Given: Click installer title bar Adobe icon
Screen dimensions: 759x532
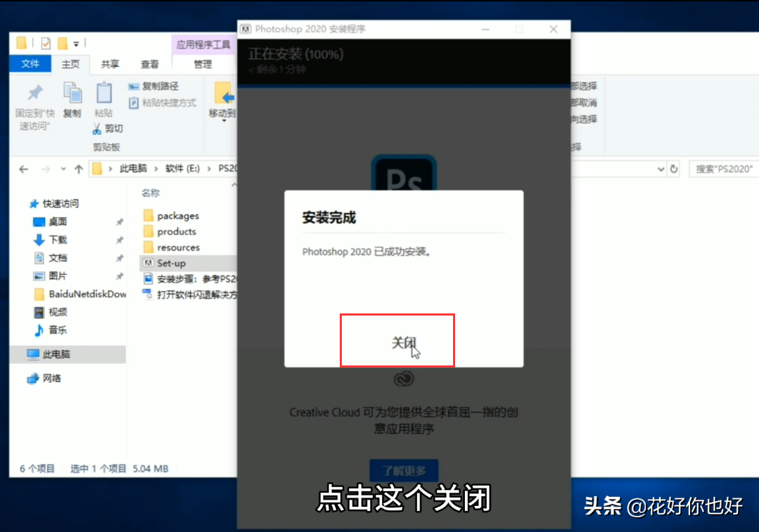Looking at the screenshot, I should [246, 29].
